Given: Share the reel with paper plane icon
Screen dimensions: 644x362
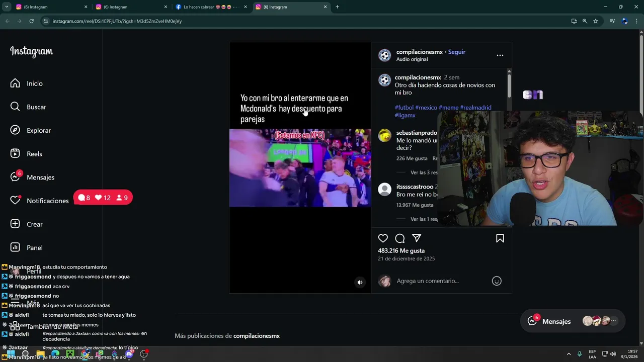Looking at the screenshot, I should coord(417,238).
